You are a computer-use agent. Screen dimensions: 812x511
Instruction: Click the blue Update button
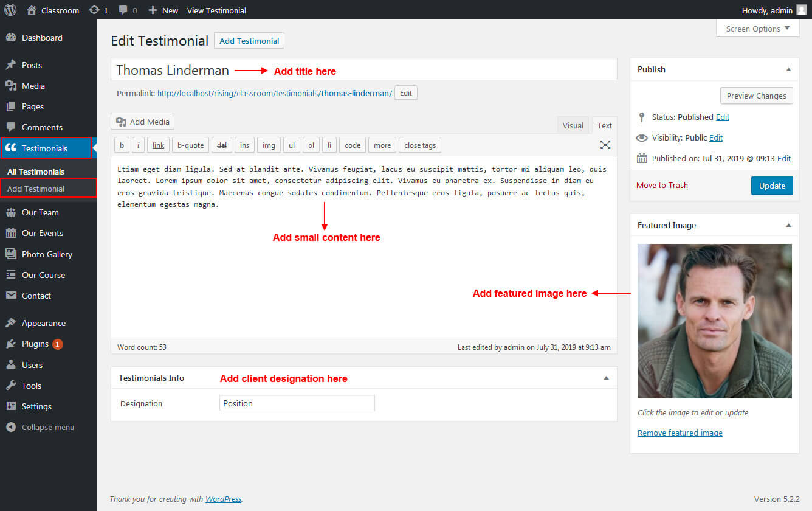771,186
